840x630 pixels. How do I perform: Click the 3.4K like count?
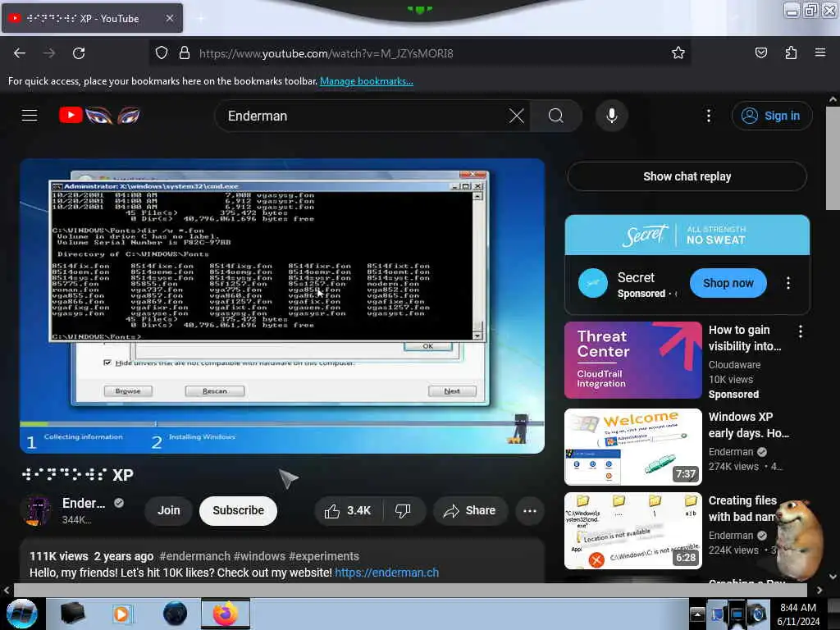click(x=358, y=510)
